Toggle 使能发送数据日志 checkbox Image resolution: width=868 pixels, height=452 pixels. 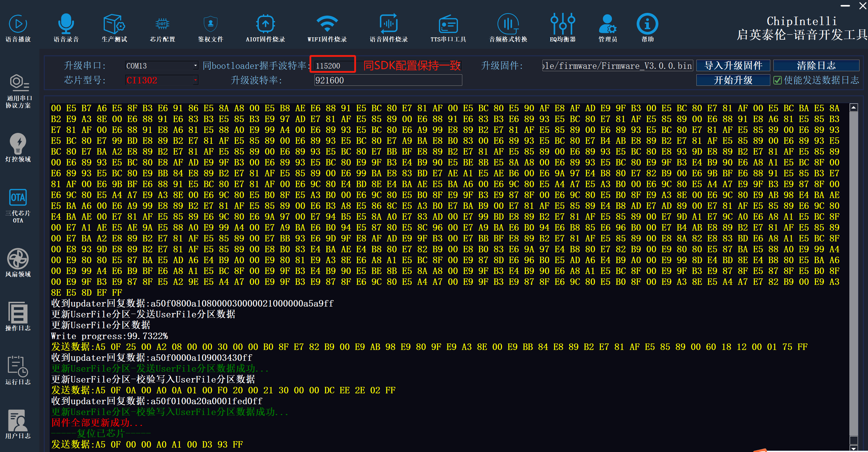(778, 80)
